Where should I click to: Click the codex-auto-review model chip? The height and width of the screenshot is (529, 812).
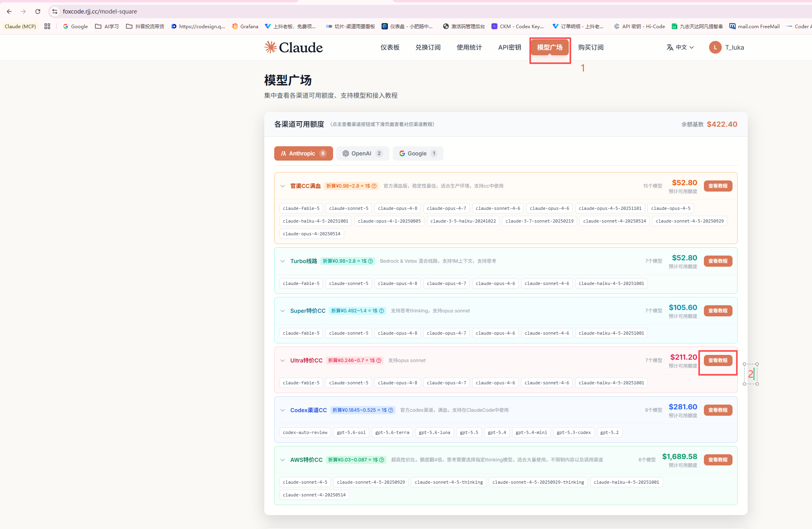pyautogui.click(x=305, y=432)
